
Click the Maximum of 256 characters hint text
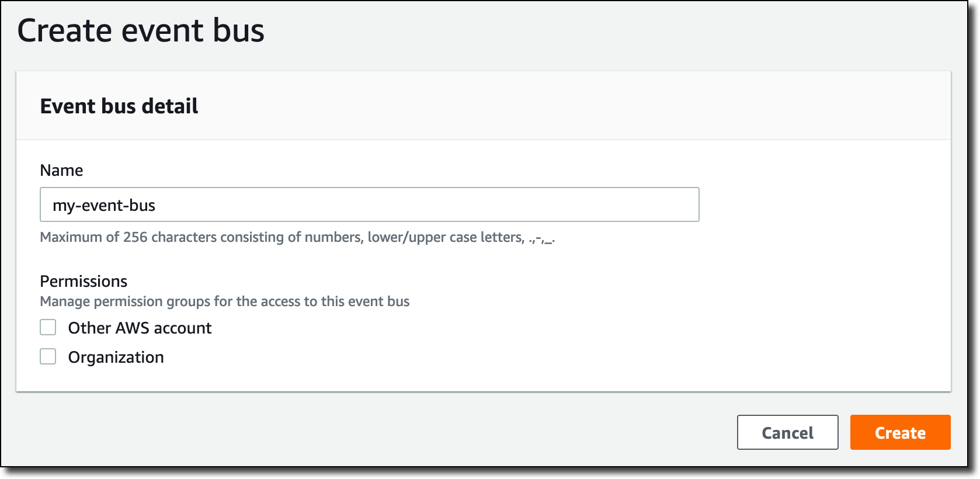297,237
